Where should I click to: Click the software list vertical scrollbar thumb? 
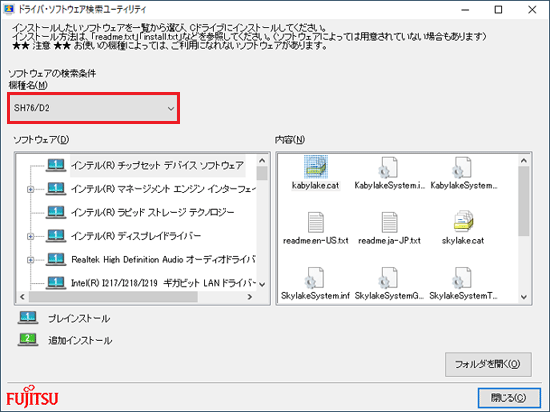point(262,173)
